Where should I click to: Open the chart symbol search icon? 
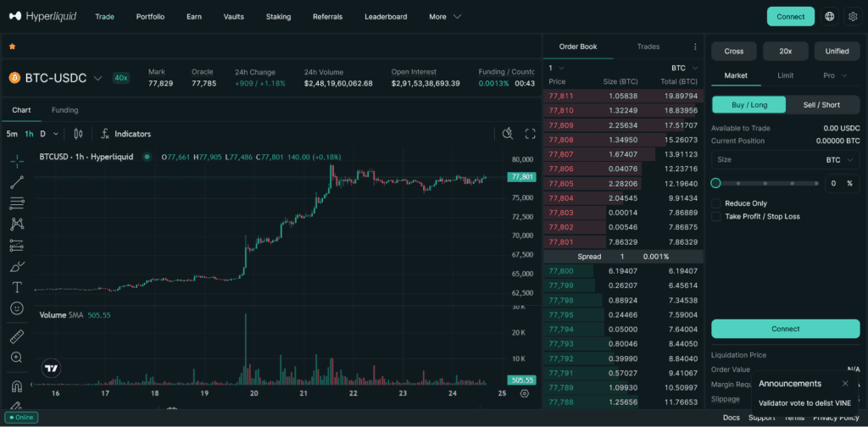click(x=508, y=133)
